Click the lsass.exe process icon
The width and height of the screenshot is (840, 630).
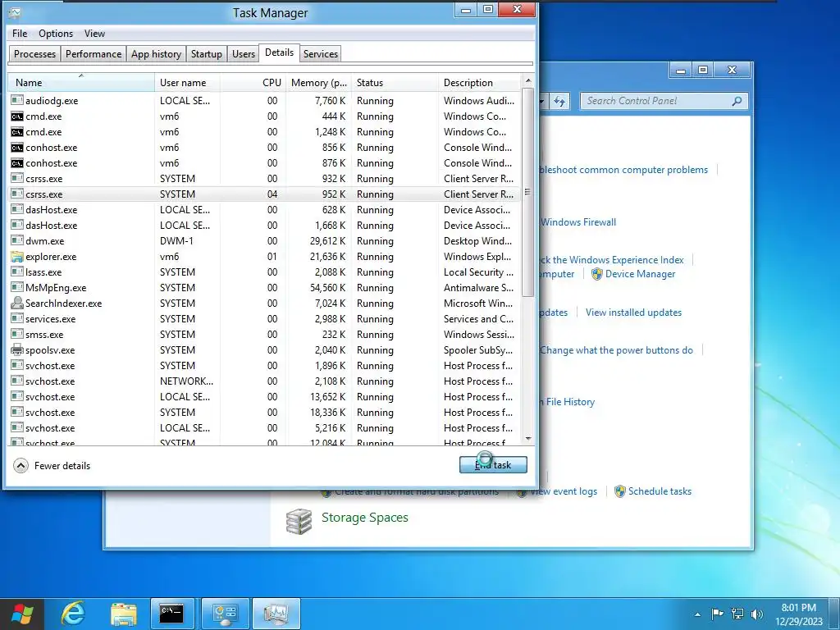17,272
